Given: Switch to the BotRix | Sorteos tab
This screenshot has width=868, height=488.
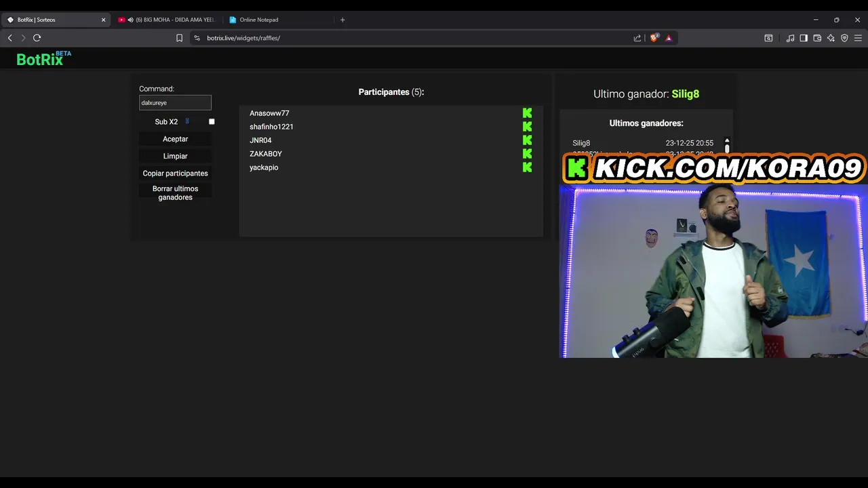Looking at the screenshot, I should (x=56, y=20).
